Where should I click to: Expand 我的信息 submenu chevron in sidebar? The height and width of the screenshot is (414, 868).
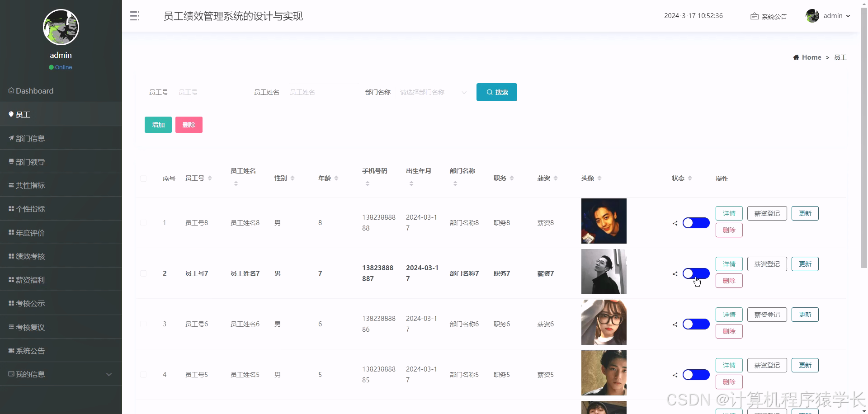[109, 374]
